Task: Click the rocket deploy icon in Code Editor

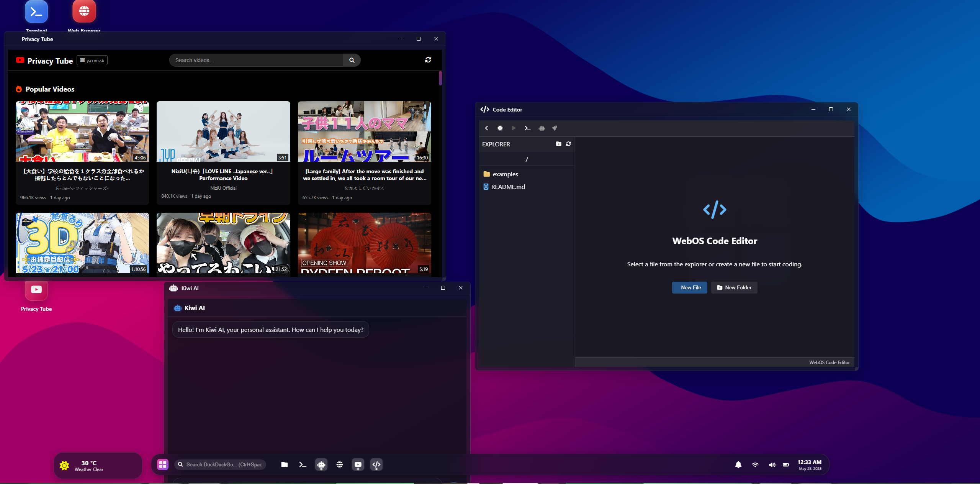Action: (555, 128)
